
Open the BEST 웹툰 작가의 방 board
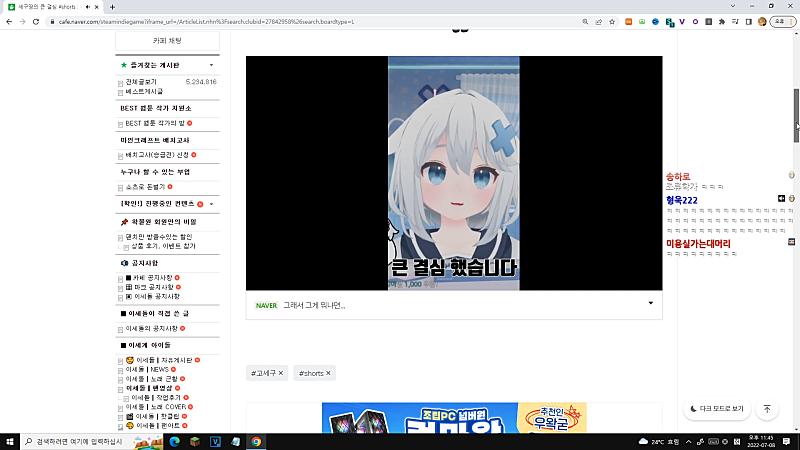point(155,123)
